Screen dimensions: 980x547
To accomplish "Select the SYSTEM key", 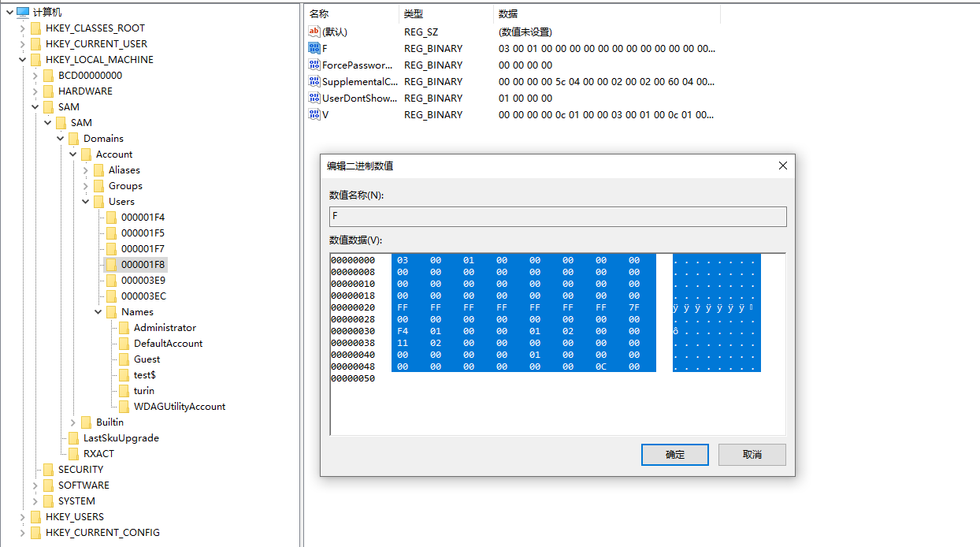I will click(x=76, y=500).
